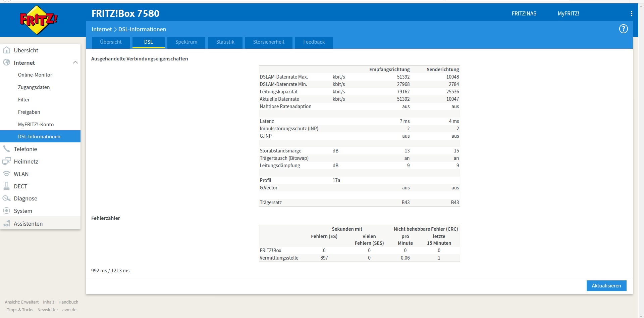Click the Leitungskapazität row label

pyautogui.click(x=278, y=92)
